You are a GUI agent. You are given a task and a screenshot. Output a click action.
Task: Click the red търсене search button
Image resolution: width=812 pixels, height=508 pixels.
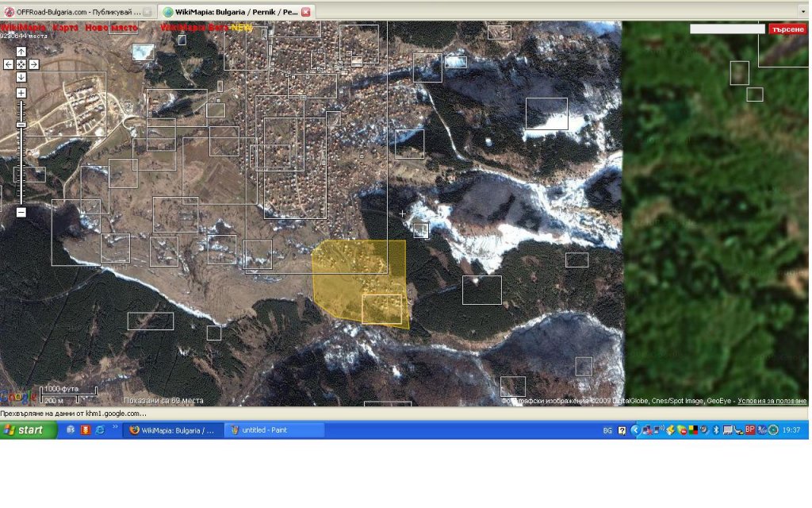pos(787,29)
